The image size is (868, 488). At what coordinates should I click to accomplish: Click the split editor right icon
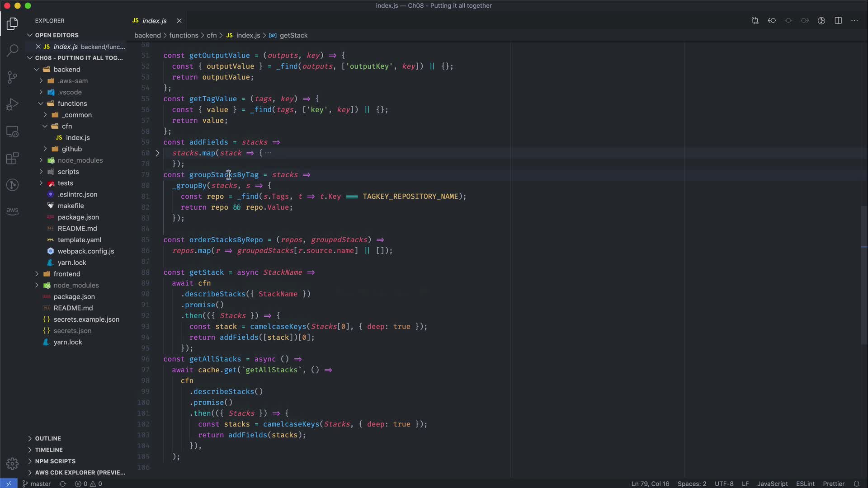pos(838,21)
